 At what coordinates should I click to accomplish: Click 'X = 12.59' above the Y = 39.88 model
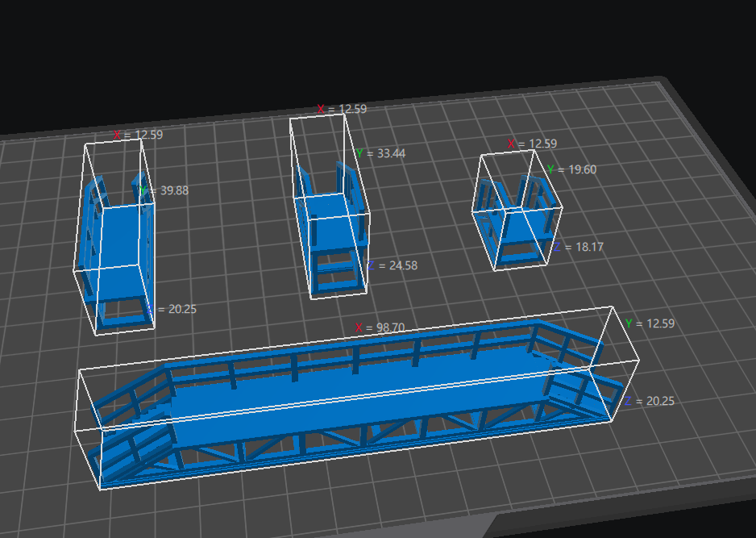tap(138, 135)
